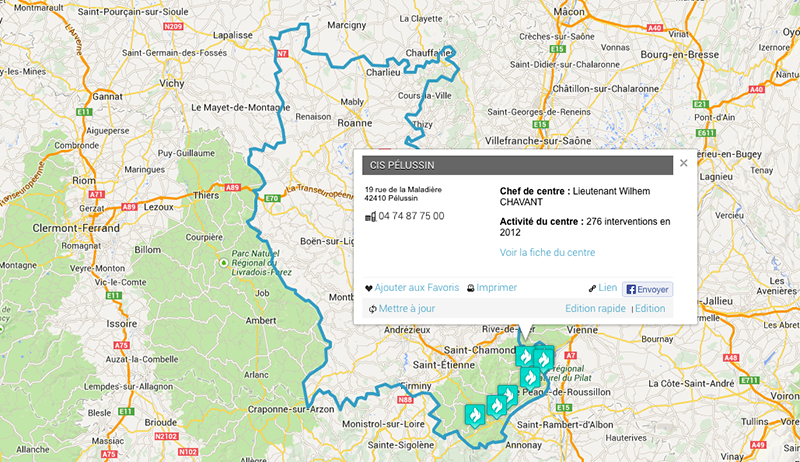This screenshot has width=800, height=462.
Task: Click the Clermont-Ferrand city label on map
Action: (76, 228)
